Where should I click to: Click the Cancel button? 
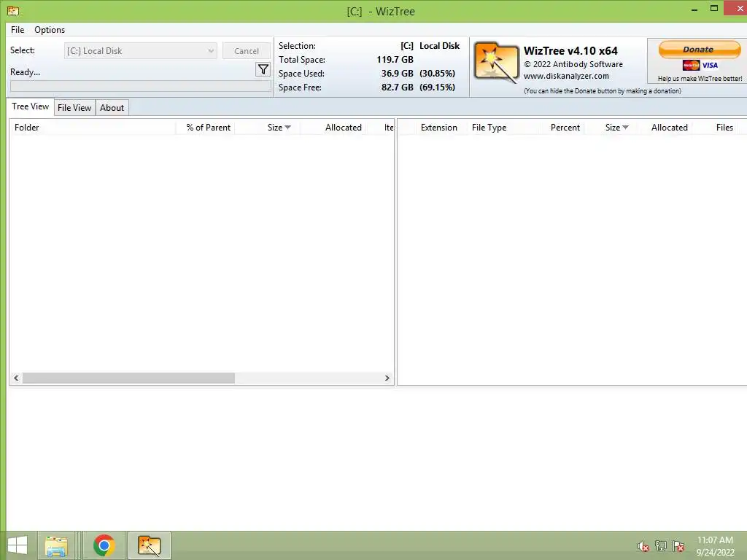[247, 51]
